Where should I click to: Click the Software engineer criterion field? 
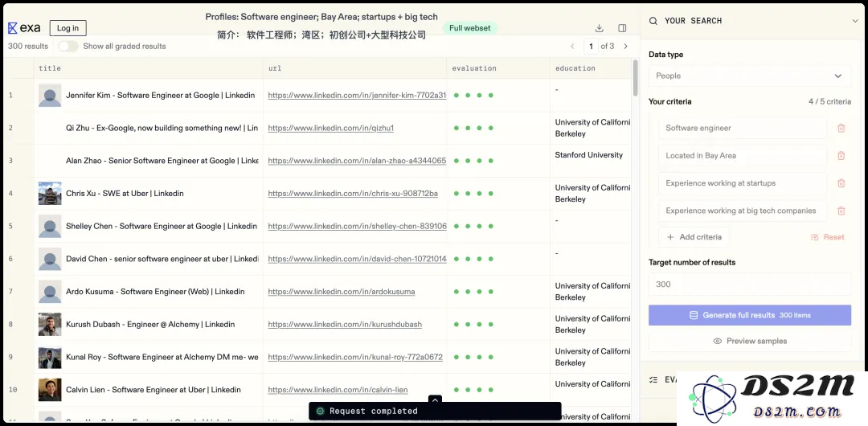(743, 128)
